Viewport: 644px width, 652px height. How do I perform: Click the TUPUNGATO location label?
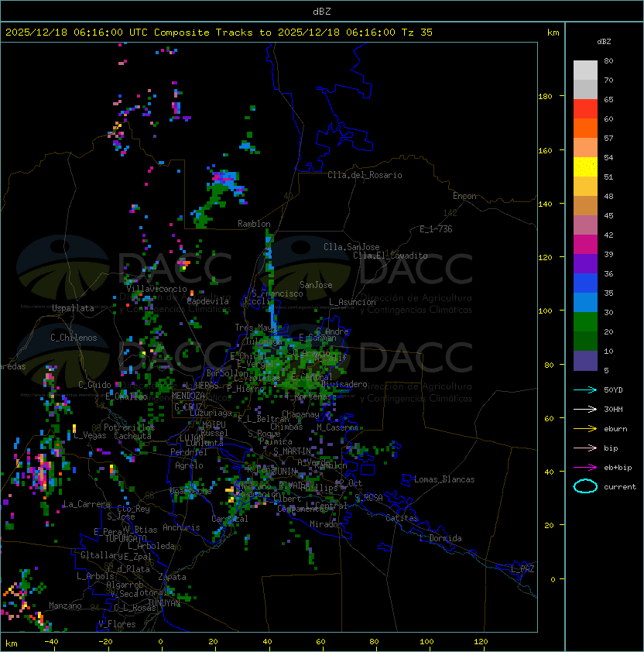(x=125, y=538)
